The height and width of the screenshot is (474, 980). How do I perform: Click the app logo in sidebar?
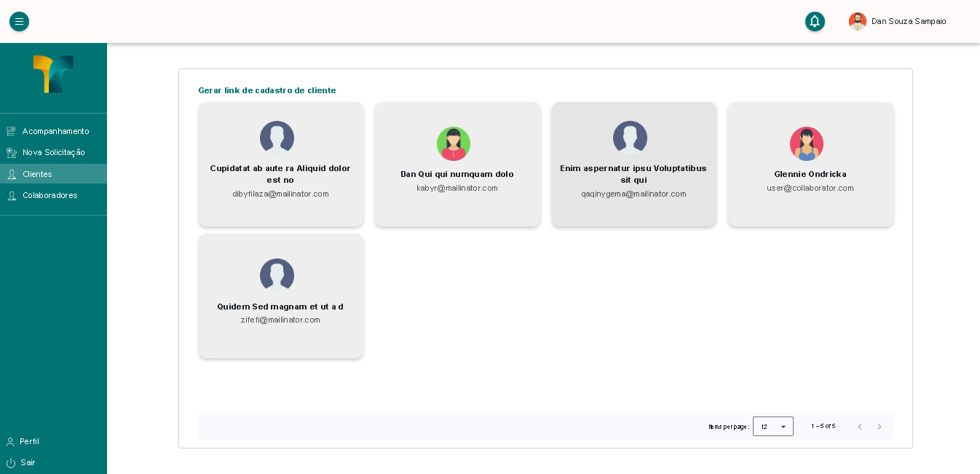pos(53,74)
